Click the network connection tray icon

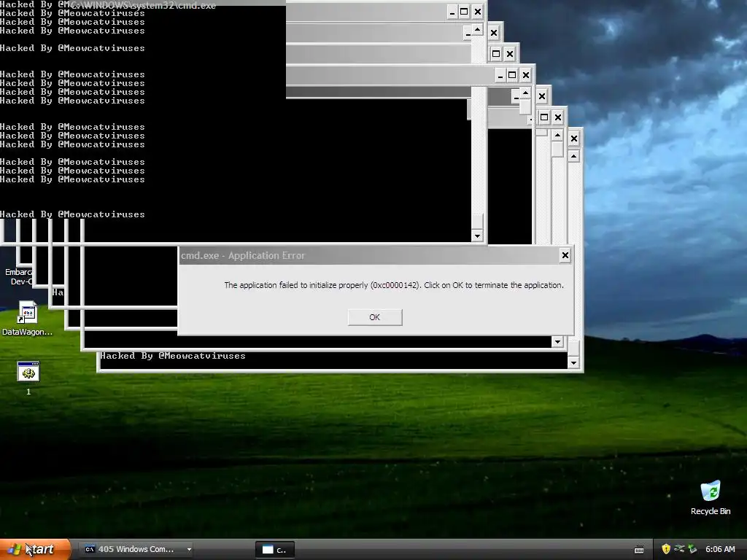679,549
